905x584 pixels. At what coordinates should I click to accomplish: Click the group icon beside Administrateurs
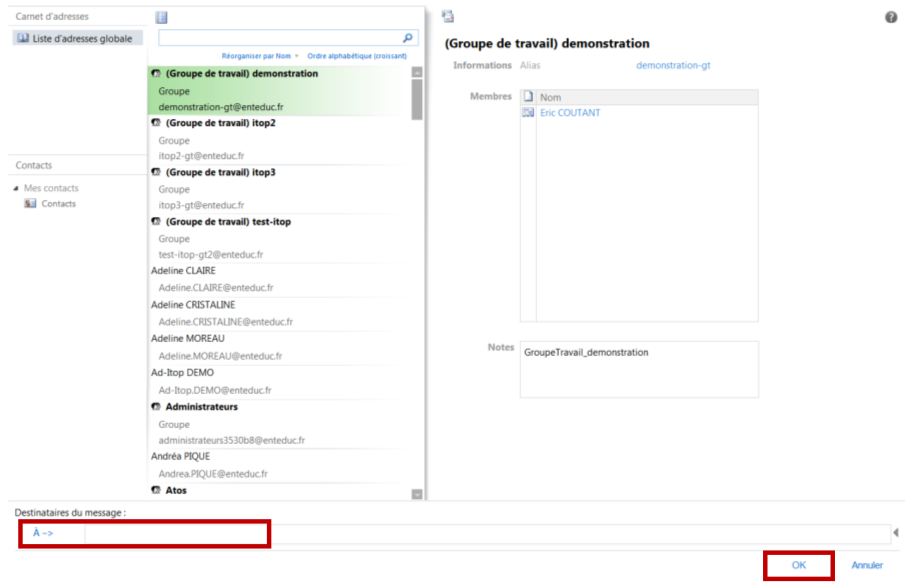pyautogui.click(x=154, y=406)
